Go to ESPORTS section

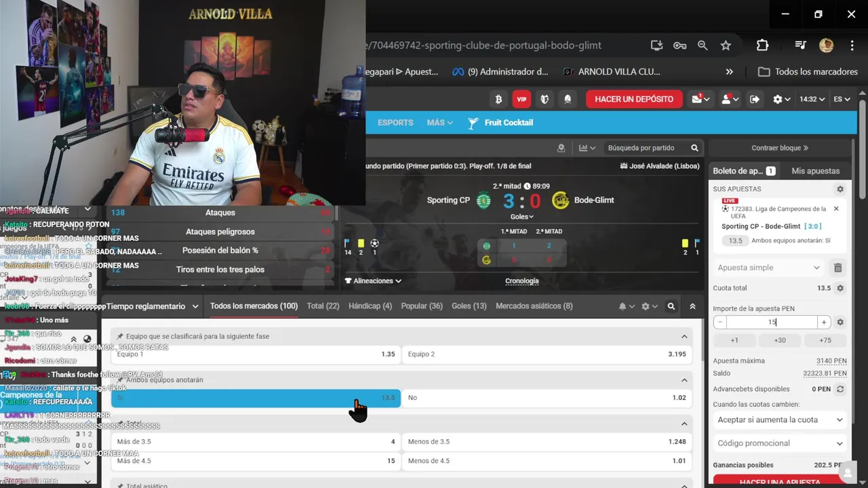395,123
